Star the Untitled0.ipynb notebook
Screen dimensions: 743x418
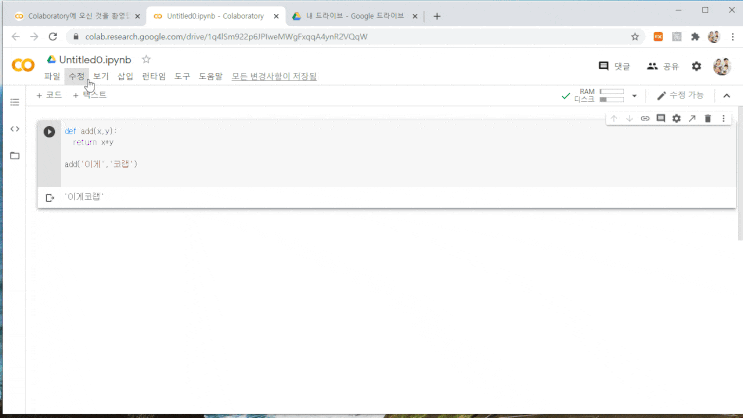pyautogui.click(x=146, y=60)
